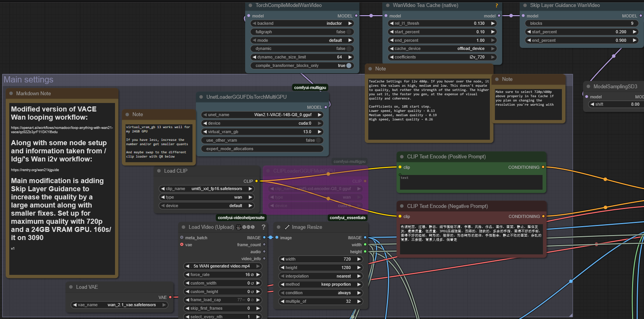Click the Load Video frame_count output socket
The height and width of the screenshot is (319, 644).
pos(264,245)
